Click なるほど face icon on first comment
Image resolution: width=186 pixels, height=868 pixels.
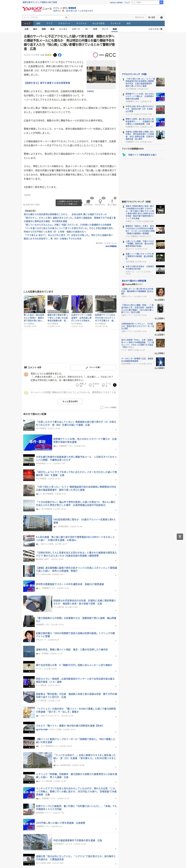pyautogui.click(x=91, y=385)
